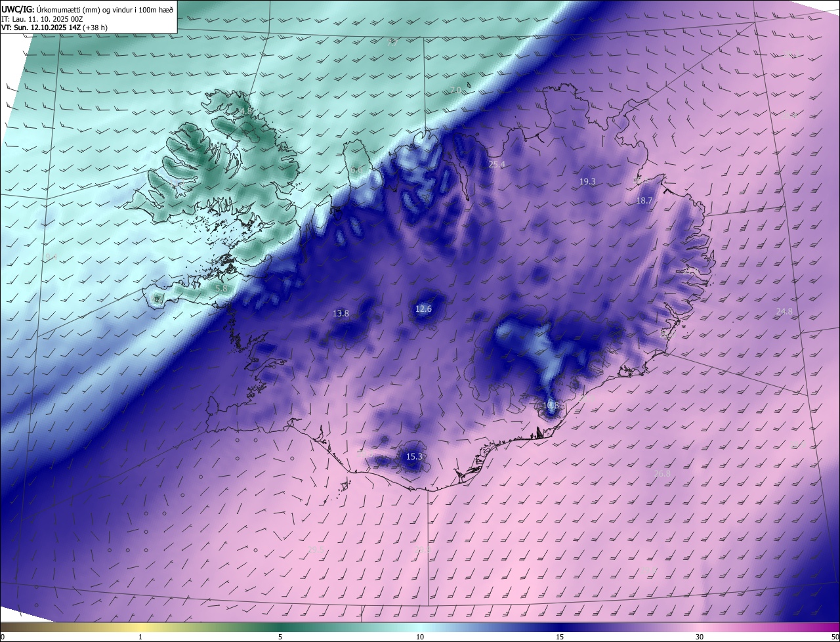Click the 5.8 value on Snæfellsnes

(221, 288)
